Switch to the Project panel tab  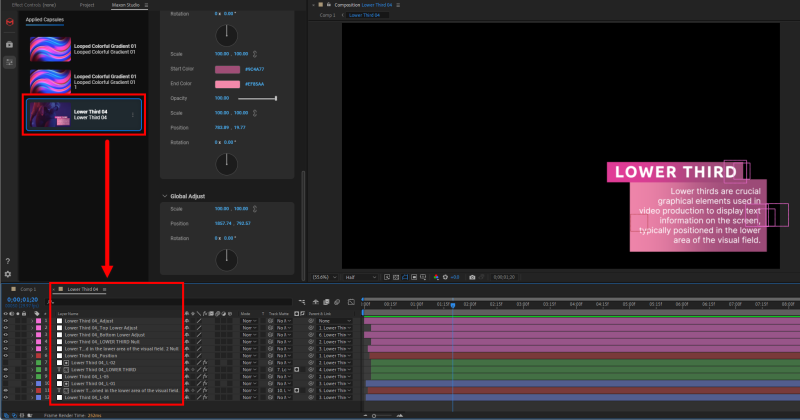pos(87,5)
